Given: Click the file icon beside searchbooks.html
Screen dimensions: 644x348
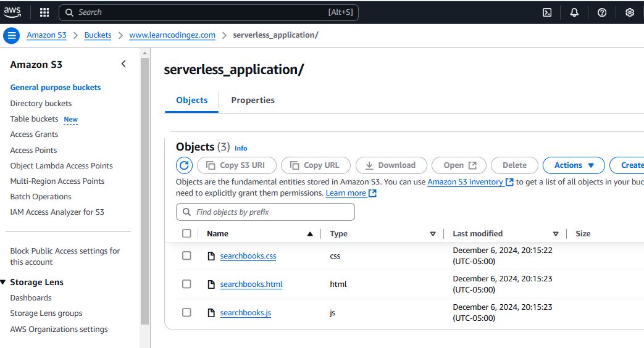Looking at the screenshot, I should pos(211,284).
